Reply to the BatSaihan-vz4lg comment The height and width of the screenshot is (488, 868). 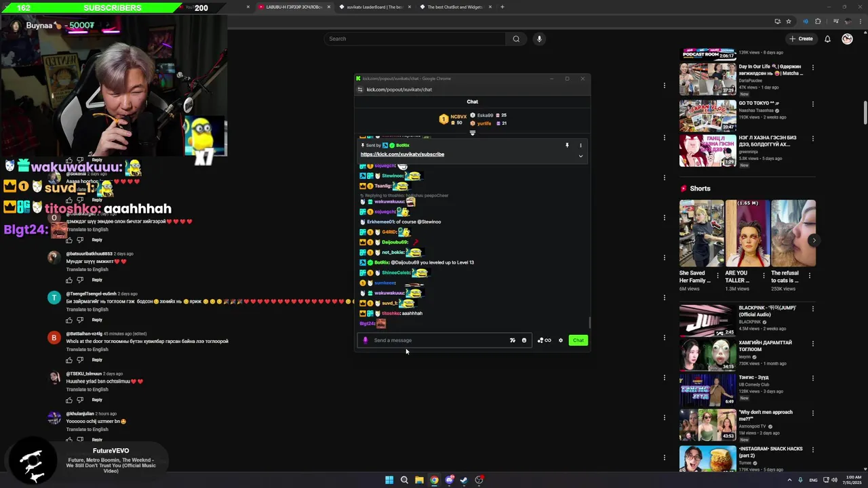97,360
